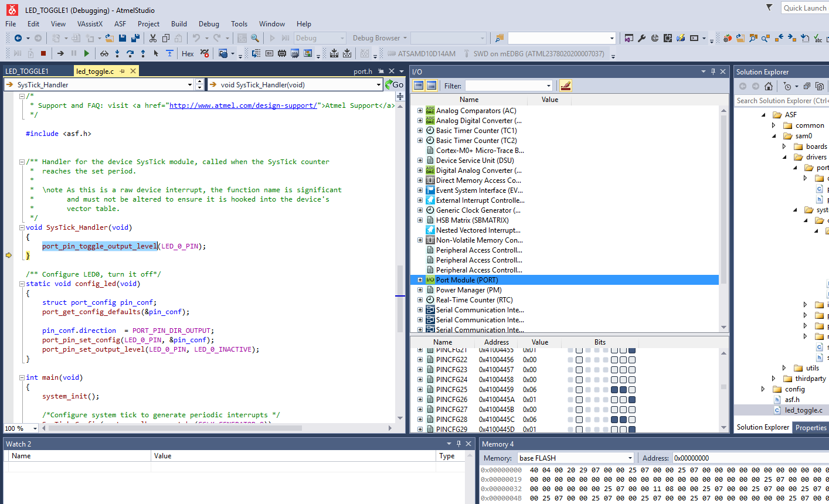Screen dimensions: 829x504
Task: Open the Debug menu
Action: (x=209, y=24)
